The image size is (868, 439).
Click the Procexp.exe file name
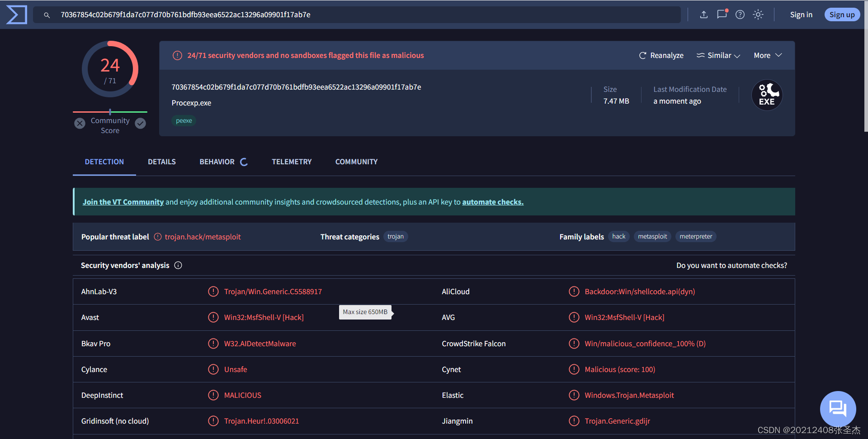click(x=191, y=103)
